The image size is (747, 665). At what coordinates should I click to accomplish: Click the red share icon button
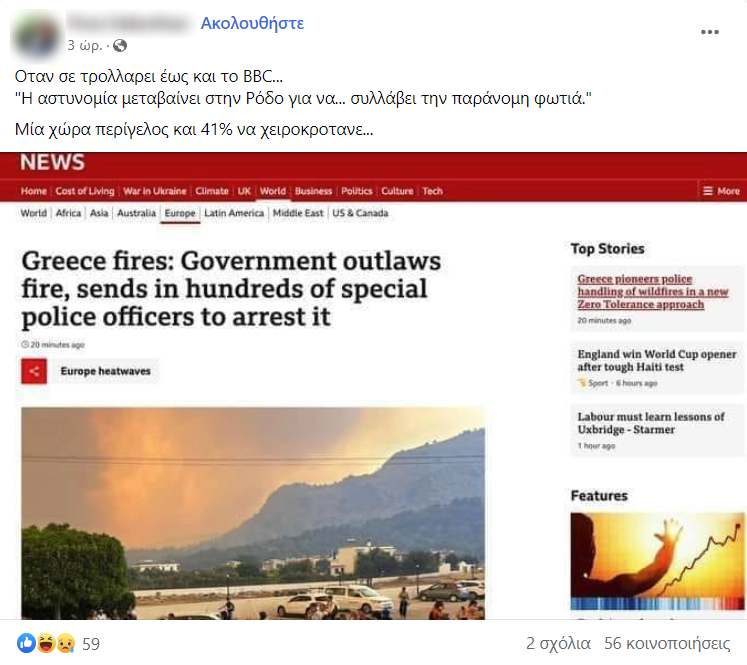34,371
